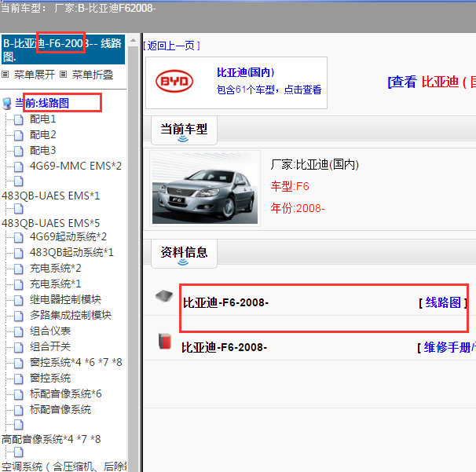Open the 比亚迪(国内) brand link
The height and width of the screenshot is (472, 476).
pyautogui.click(x=245, y=72)
